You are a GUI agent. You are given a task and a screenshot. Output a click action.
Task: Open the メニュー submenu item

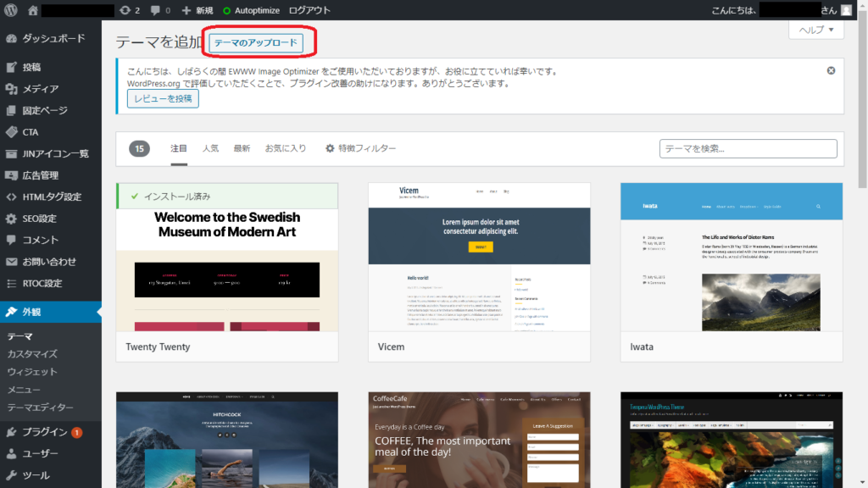point(24,389)
